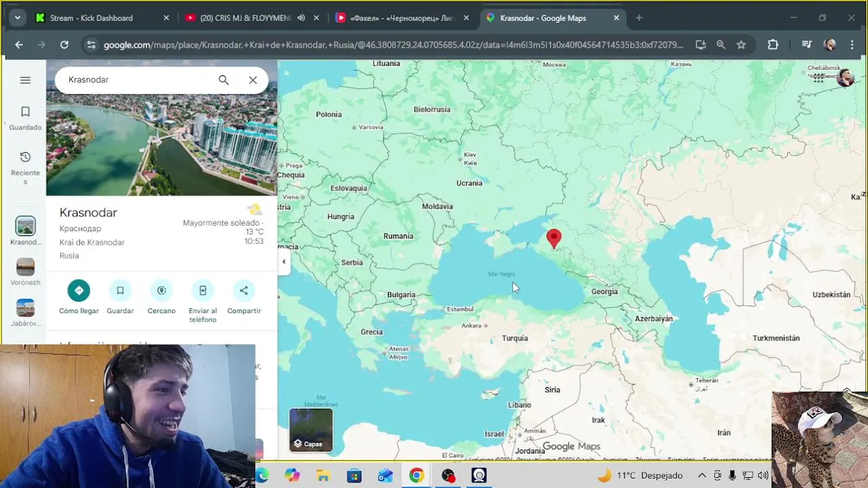Viewport: 868px width, 488px height.
Task: Close the Kick Dashboard tab
Action: click(166, 18)
